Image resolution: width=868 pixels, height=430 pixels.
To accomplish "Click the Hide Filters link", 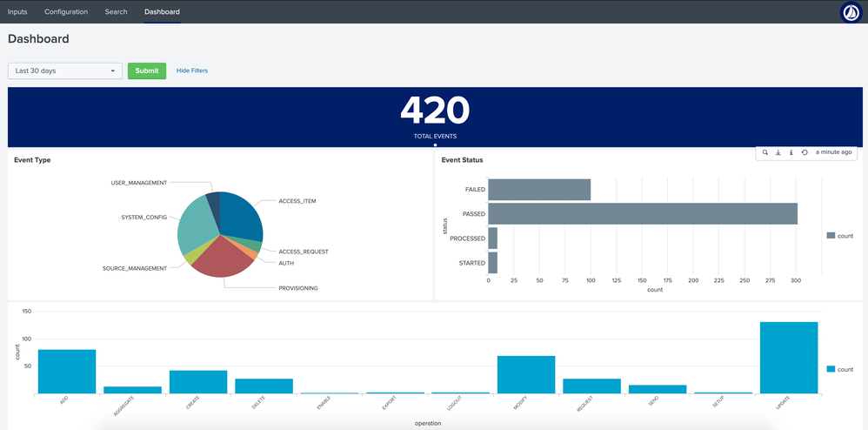I will point(192,71).
